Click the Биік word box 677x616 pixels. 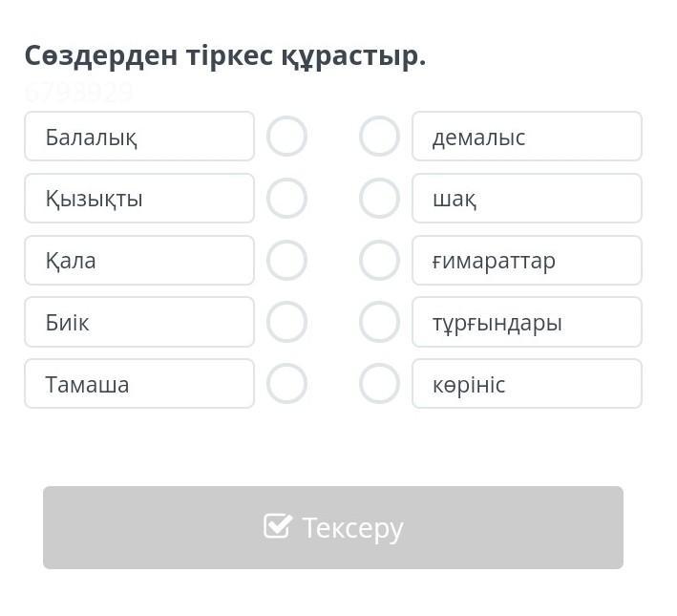(139, 322)
